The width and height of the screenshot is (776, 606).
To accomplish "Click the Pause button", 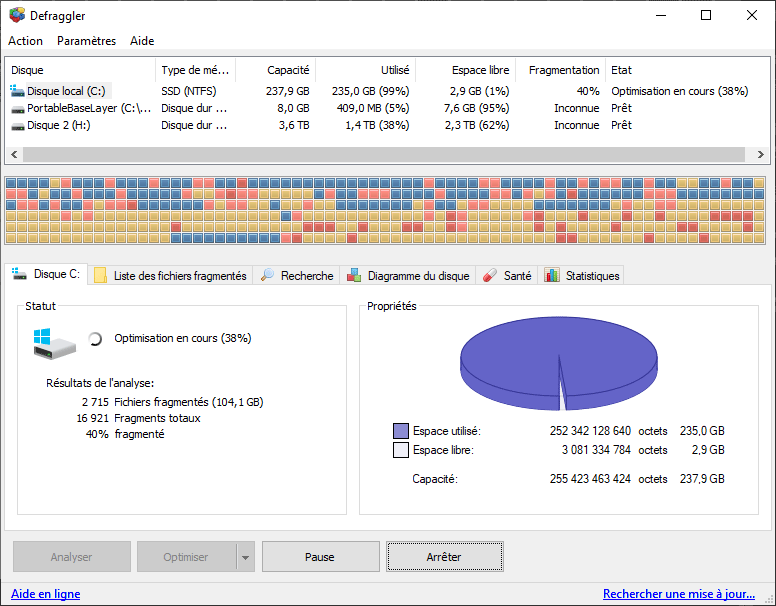I will (x=321, y=556).
